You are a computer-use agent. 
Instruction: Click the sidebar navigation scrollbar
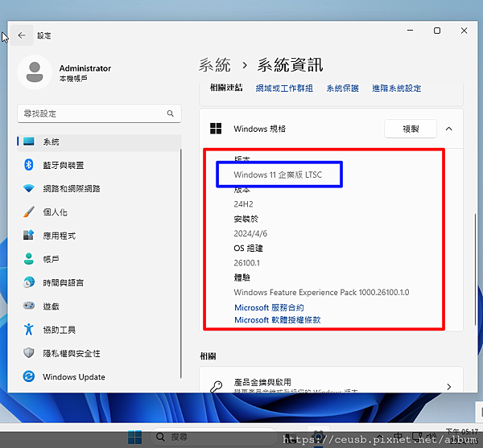tap(181, 264)
